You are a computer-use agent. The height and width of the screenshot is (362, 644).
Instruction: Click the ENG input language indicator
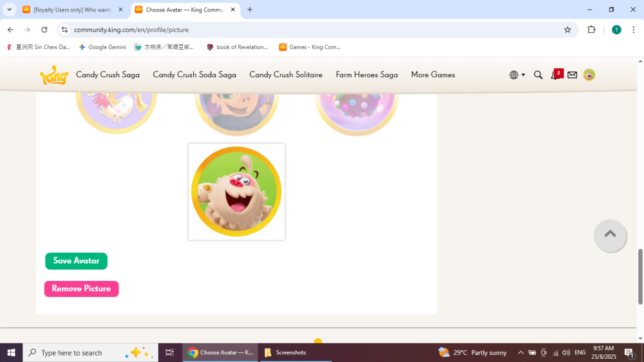(580, 352)
